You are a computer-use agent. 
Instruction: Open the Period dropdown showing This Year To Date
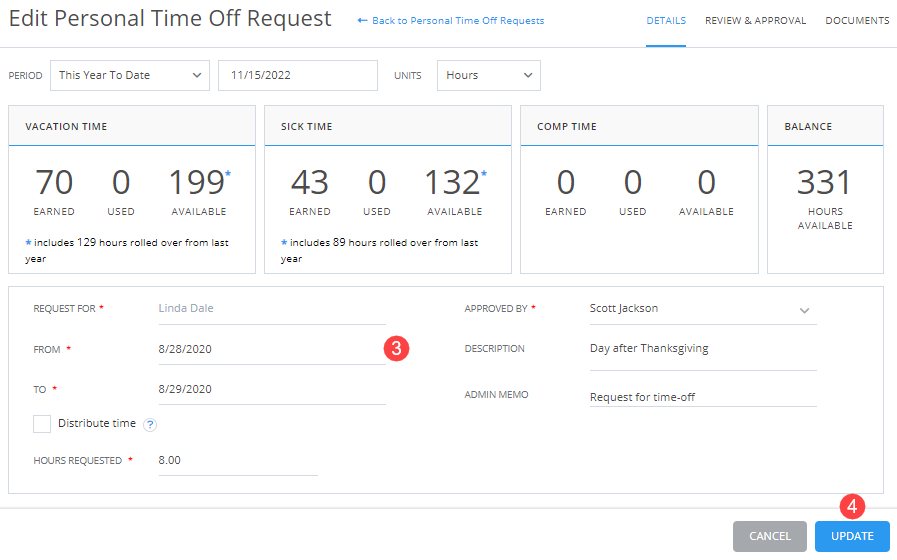[130, 76]
